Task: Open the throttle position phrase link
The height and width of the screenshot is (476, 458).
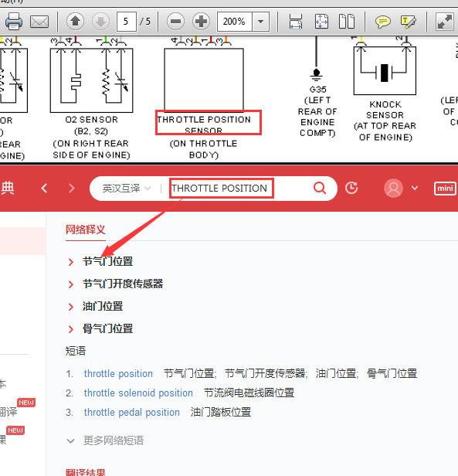Action: pyautogui.click(x=118, y=374)
